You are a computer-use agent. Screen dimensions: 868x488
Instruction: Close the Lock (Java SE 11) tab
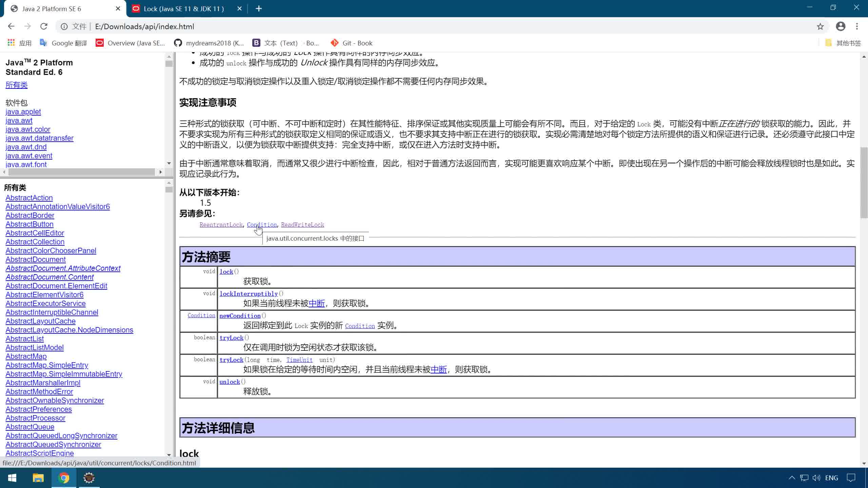pos(239,9)
